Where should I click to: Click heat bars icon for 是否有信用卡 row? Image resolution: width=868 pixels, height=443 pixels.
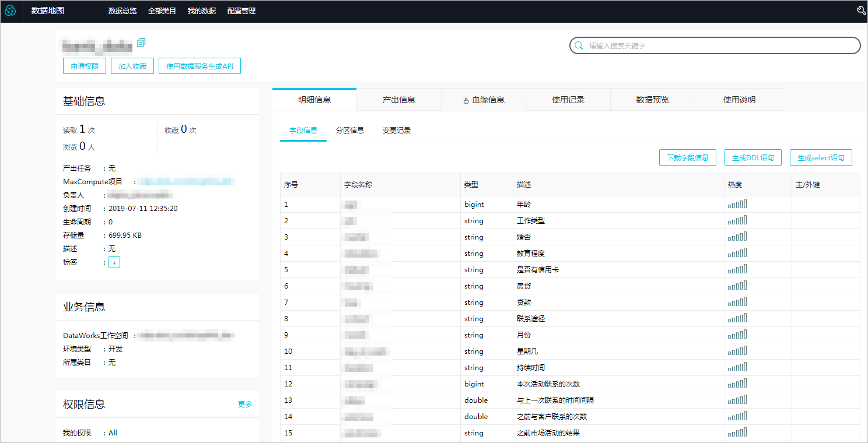click(737, 270)
